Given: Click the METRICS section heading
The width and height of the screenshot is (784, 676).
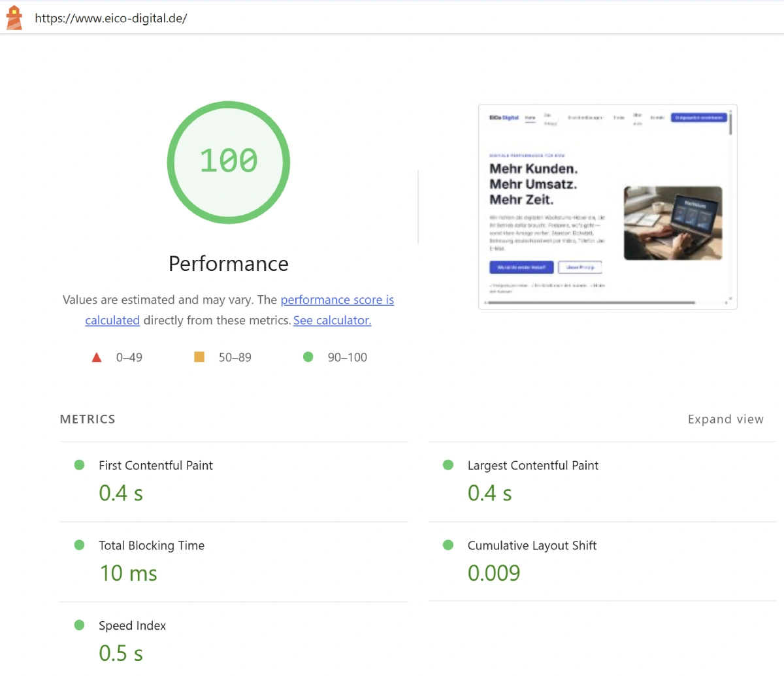Looking at the screenshot, I should [88, 419].
